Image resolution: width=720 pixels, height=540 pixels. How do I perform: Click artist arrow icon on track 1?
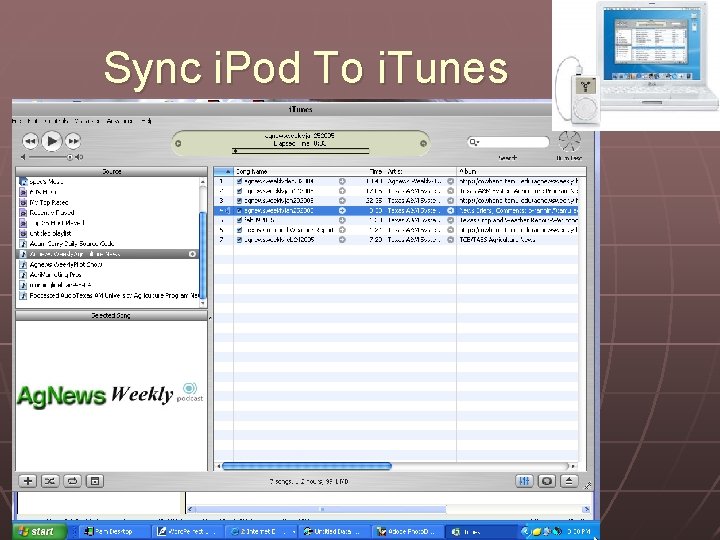[450, 181]
